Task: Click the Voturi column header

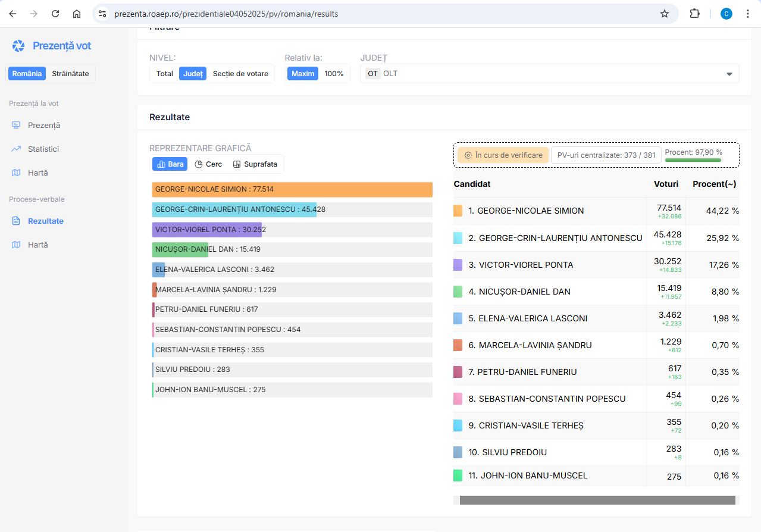Action: point(666,184)
